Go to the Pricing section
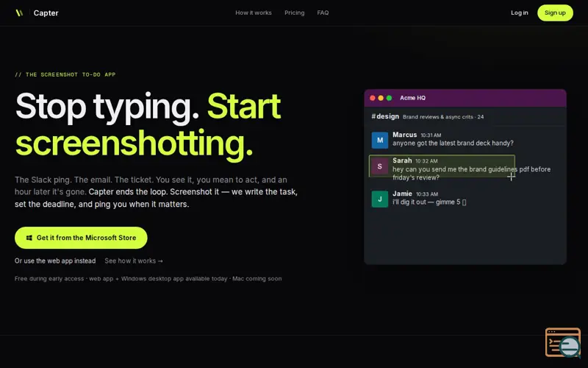The height and width of the screenshot is (368, 588). click(x=295, y=13)
